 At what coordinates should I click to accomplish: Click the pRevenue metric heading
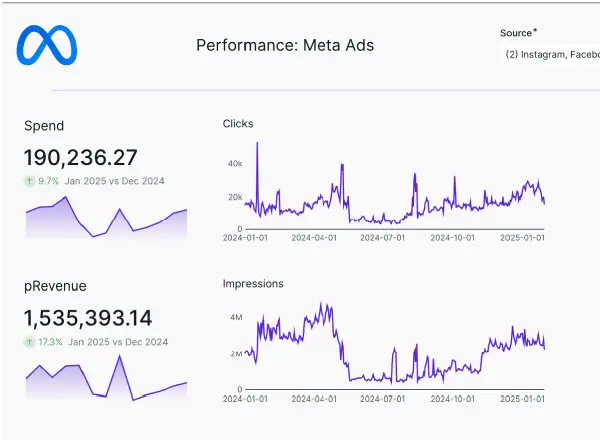(55, 286)
